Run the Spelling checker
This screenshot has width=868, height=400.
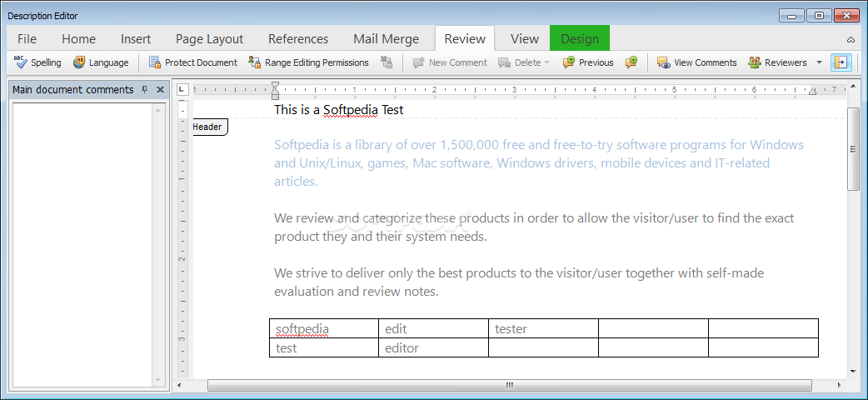click(x=37, y=62)
